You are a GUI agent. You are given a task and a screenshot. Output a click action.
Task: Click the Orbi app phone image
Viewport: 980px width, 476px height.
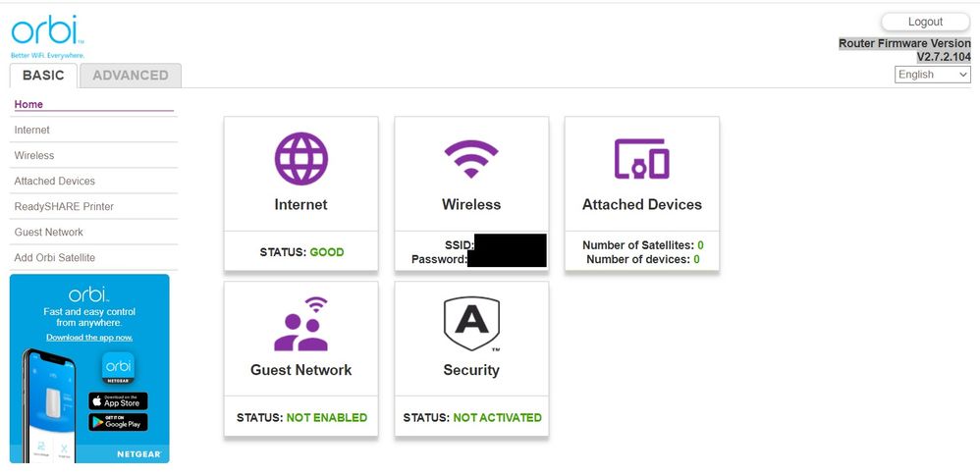[49, 404]
